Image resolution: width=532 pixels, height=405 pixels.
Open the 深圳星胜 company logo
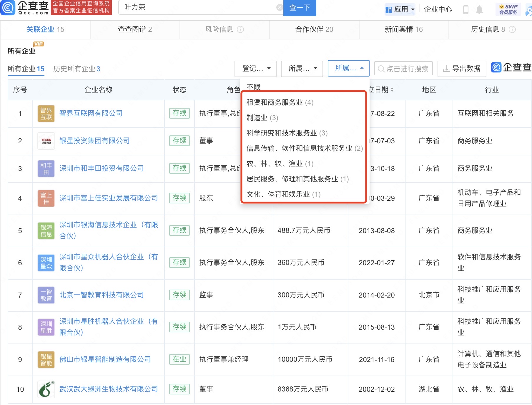(x=46, y=327)
